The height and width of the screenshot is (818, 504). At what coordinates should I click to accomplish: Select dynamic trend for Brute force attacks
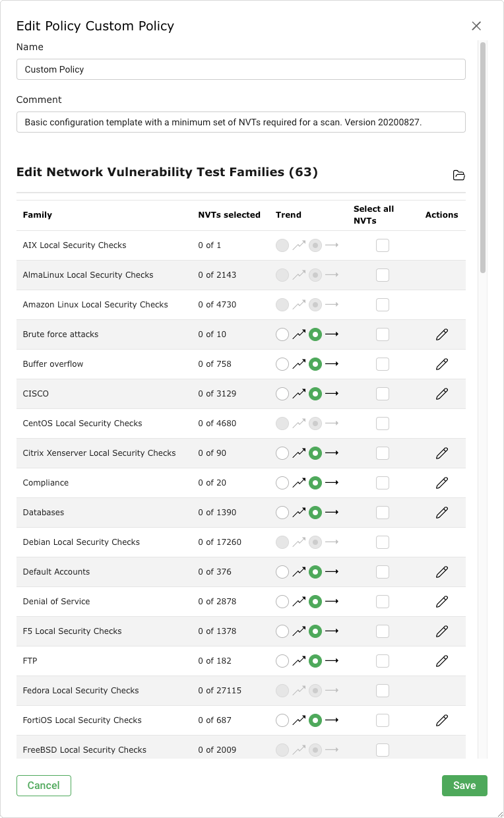[x=282, y=334]
